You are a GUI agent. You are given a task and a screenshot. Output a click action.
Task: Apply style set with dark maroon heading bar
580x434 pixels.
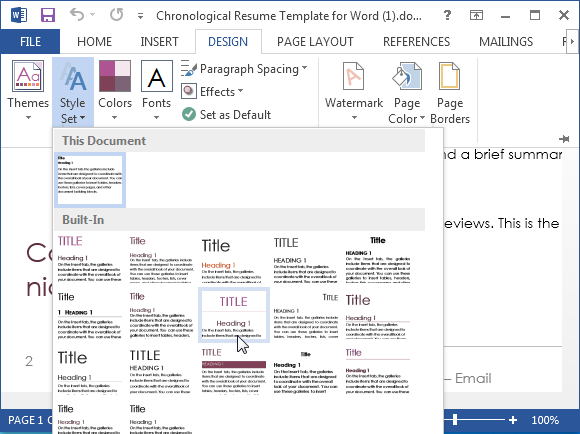pyautogui.click(x=233, y=370)
